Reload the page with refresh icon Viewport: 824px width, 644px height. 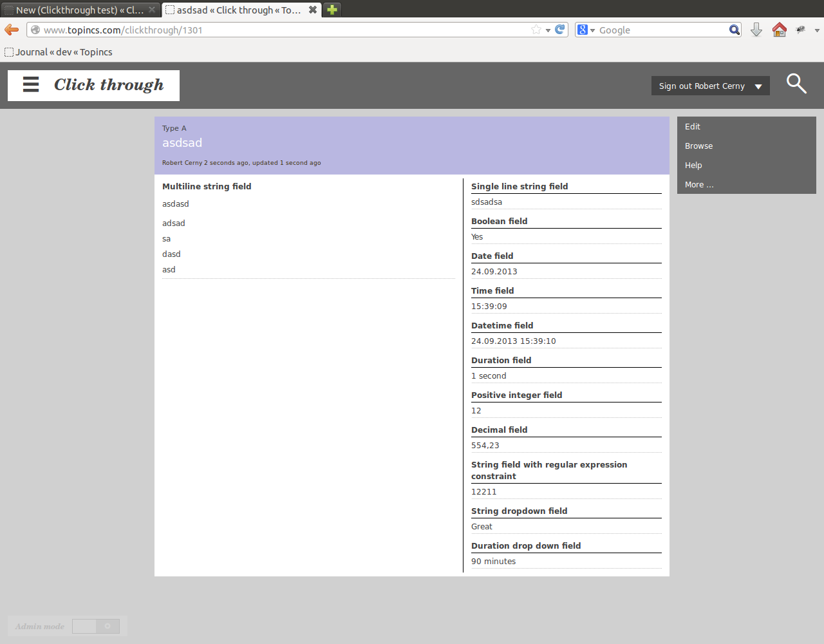pos(560,30)
